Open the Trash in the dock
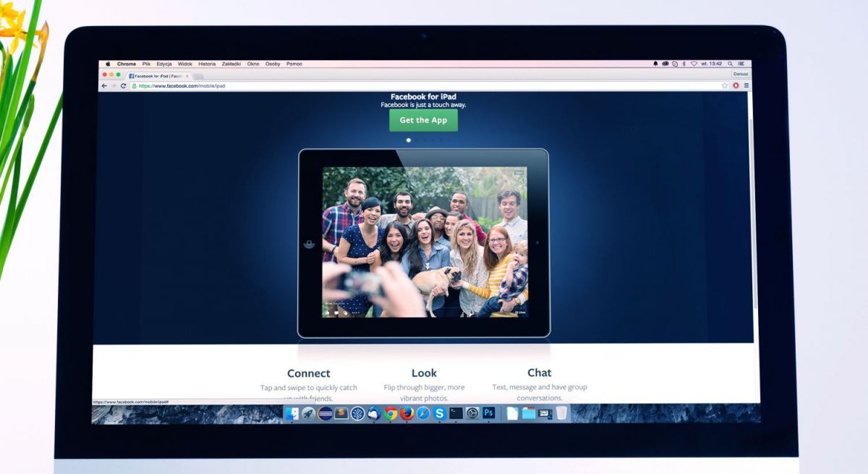 click(562, 413)
